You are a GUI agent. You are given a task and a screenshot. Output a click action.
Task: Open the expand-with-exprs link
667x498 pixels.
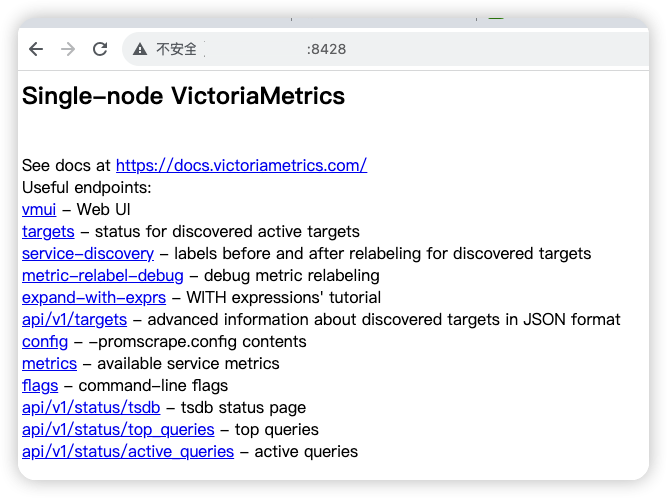[x=94, y=298]
